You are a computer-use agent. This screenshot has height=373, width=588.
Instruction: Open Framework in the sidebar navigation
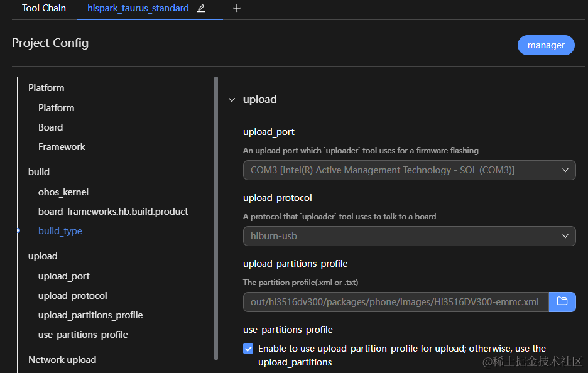pyautogui.click(x=62, y=147)
